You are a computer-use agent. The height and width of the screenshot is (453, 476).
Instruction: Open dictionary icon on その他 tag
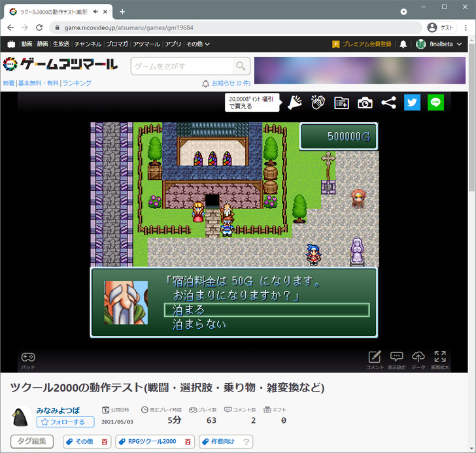point(105,442)
